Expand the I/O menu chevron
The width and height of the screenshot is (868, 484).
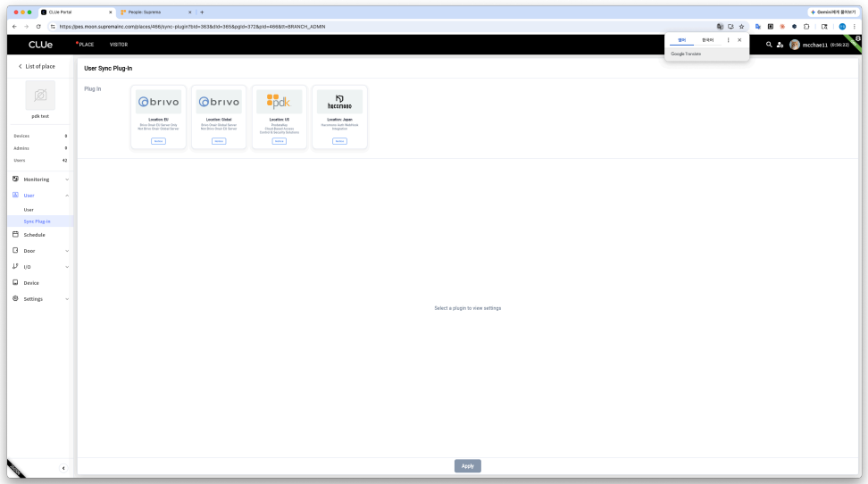(x=67, y=267)
